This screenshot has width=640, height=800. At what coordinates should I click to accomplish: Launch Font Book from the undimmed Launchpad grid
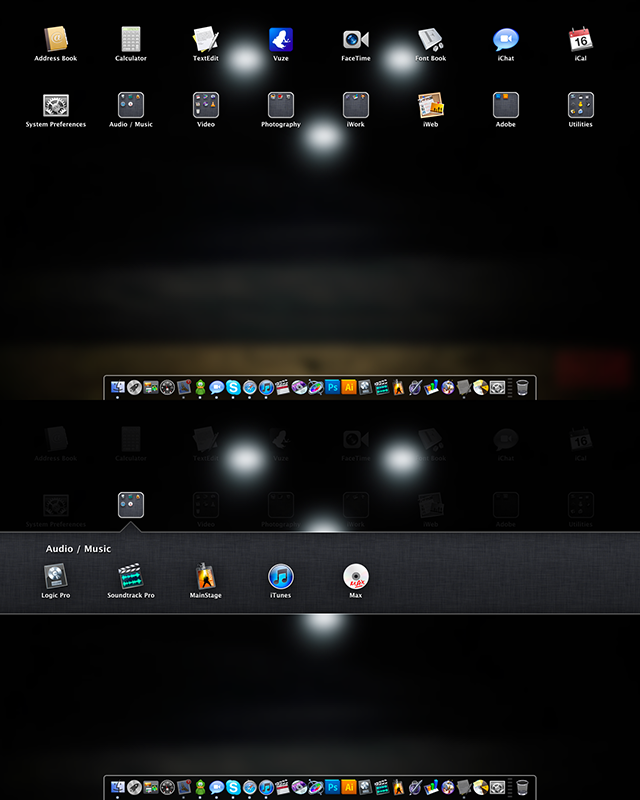[431, 39]
